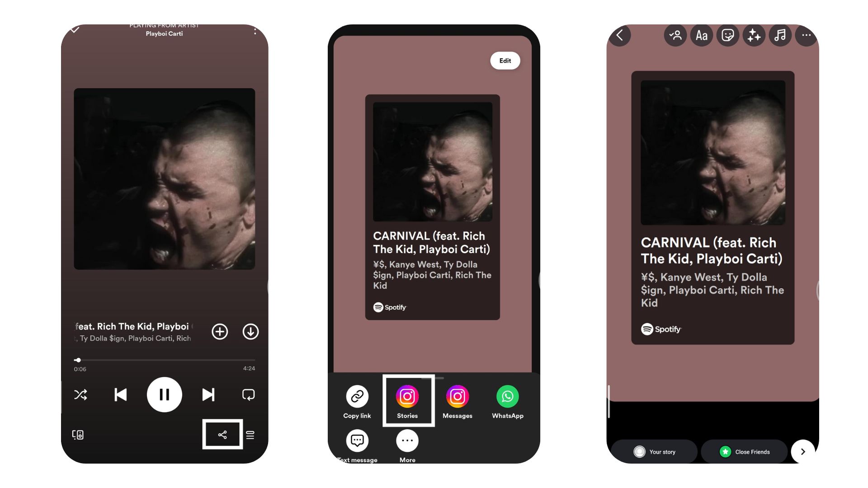Image resolution: width=868 pixels, height=488 pixels.
Task: Tap the add to library plus icon
Action: pos(219,331)
